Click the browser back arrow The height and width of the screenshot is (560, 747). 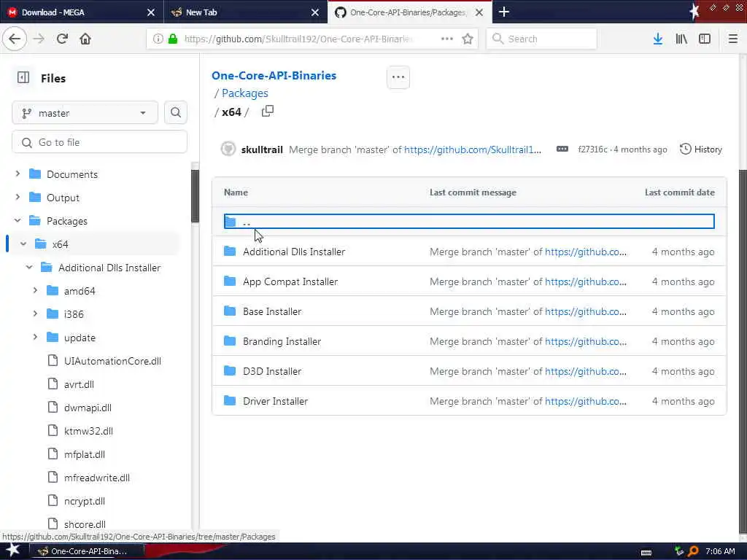click(x=15, y=39)
